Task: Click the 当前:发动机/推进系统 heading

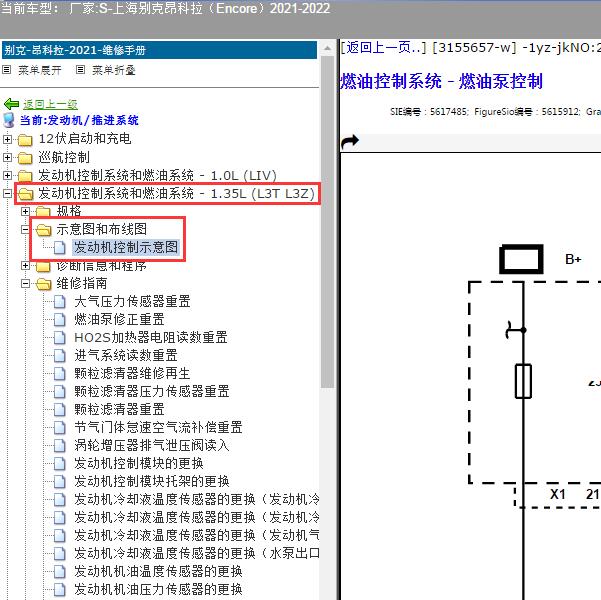Action: 79,120
